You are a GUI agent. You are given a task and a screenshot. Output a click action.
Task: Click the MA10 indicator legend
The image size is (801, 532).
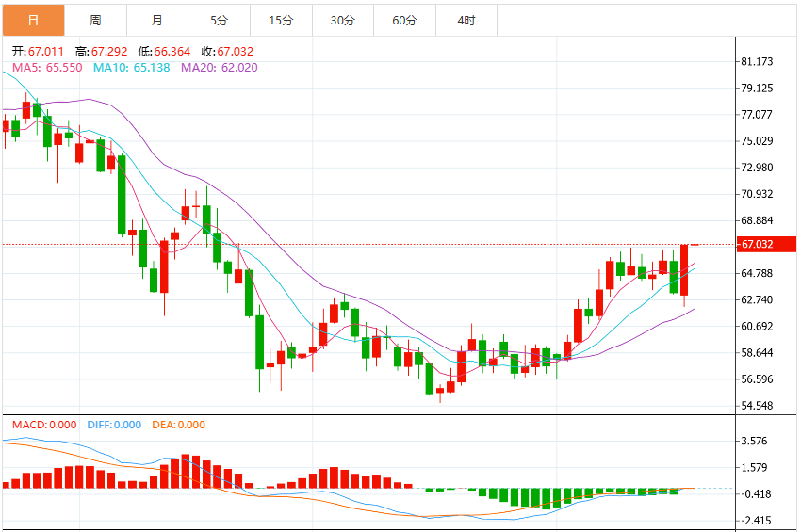[131, 68]
